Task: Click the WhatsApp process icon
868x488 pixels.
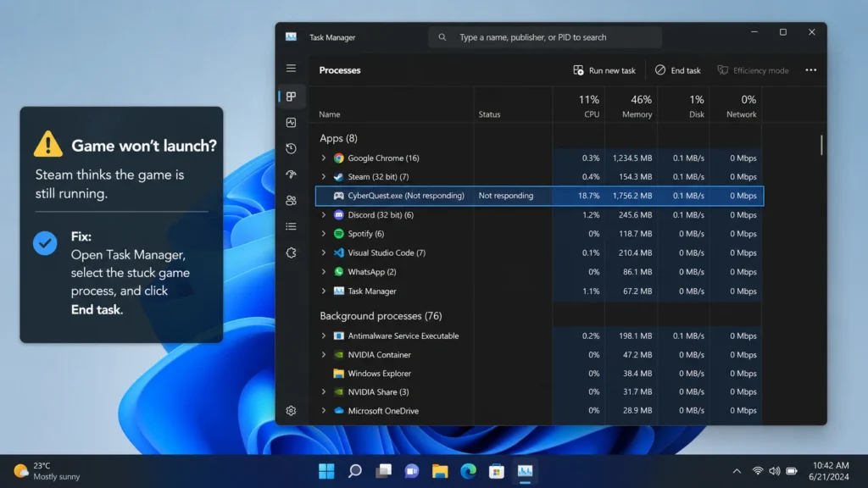Action: pos(339,272)
